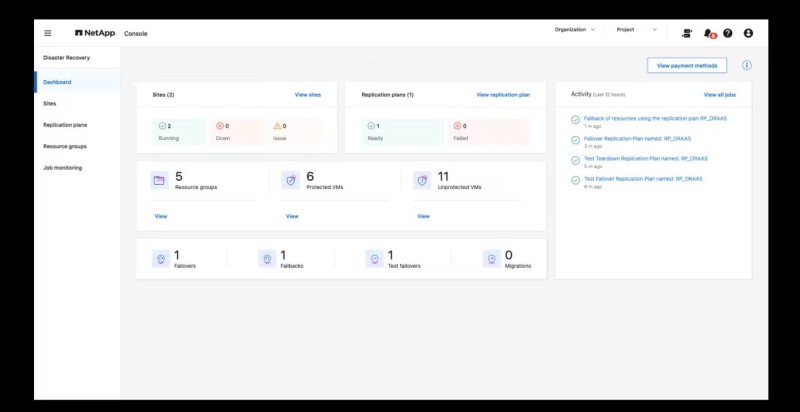The width and height of the screenshot is (800, 412).
Task: Click the Protected VMs shield icon
Action: [x=291, y=180]
